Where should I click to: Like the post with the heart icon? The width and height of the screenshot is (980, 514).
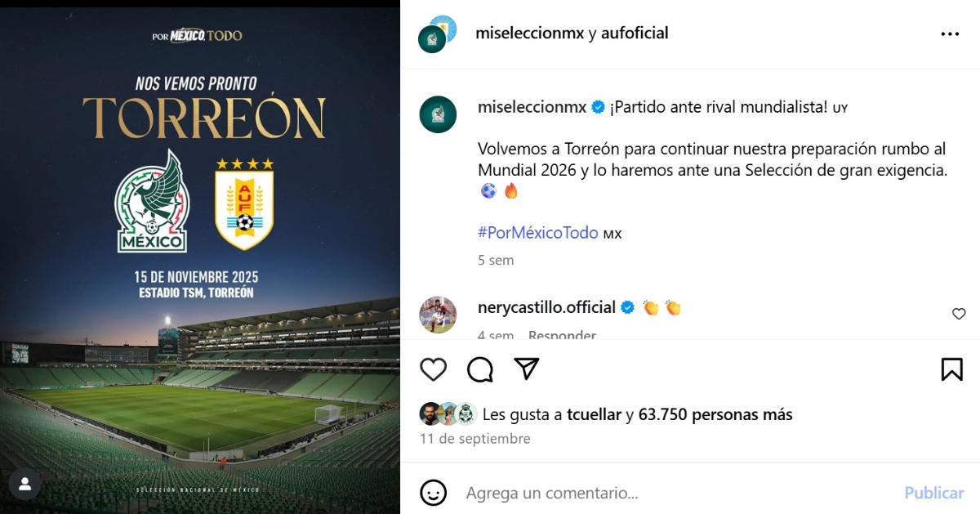tap(434, 369)
